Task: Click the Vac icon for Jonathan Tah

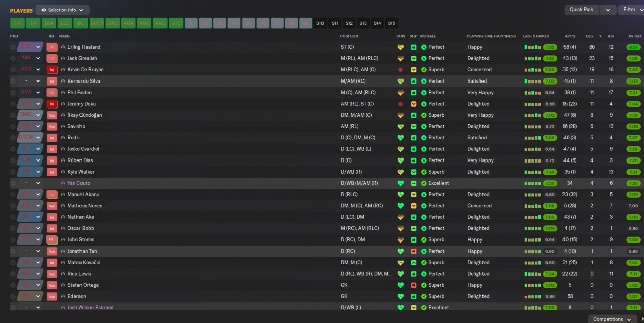Action: (x=52, y=251)
